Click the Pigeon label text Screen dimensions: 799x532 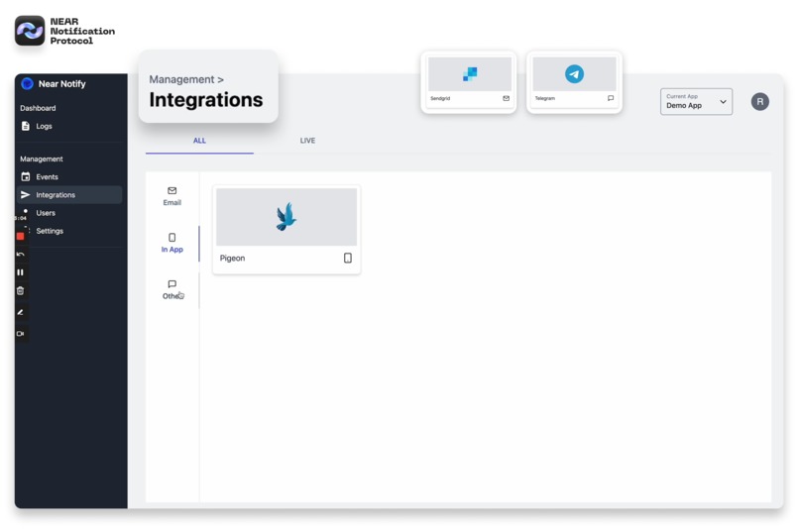[x=232, y=259]
